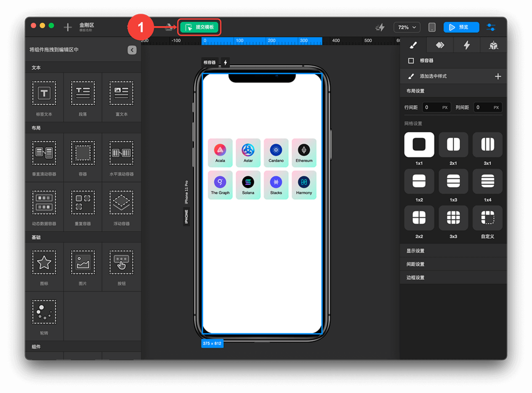Click the 行间距 row spacing input field

click(x=436, y=107)
